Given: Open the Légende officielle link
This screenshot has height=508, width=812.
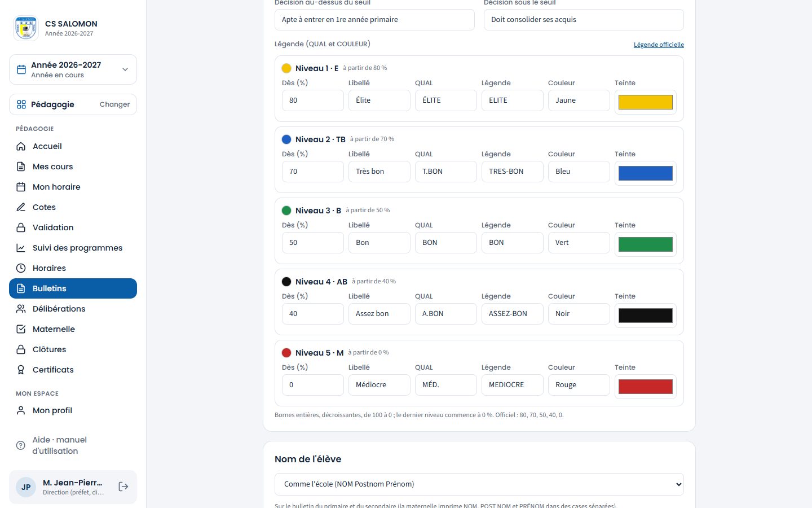Looking at the screenshot, I should 659,45.
